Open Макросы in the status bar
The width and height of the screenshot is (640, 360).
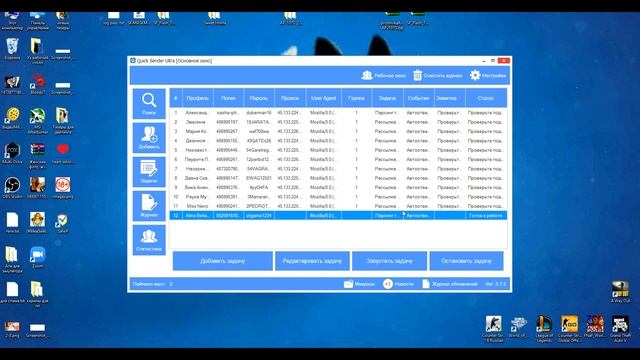359,284
